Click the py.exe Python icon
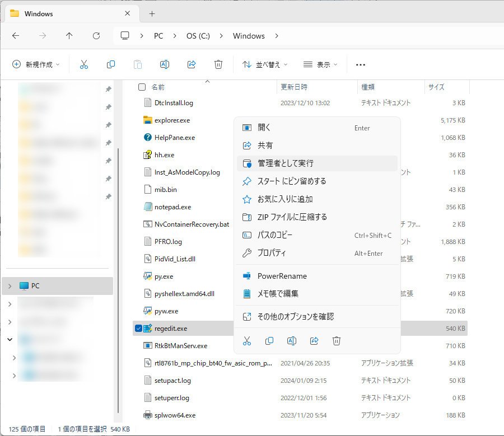The width and height of the screenshot is (504, 436). pos(147,276)
